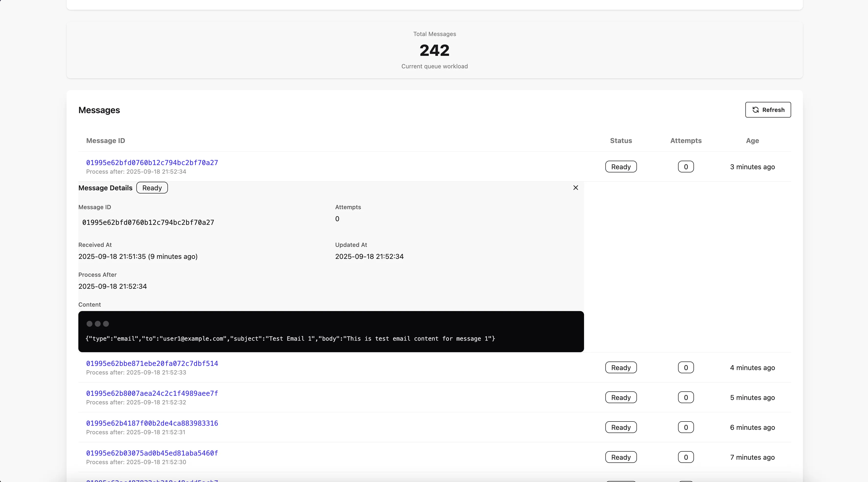Screen dimensions: 868x482
Task: Click the Ready status for message ending 70a27
Action: tap(621, 167)
